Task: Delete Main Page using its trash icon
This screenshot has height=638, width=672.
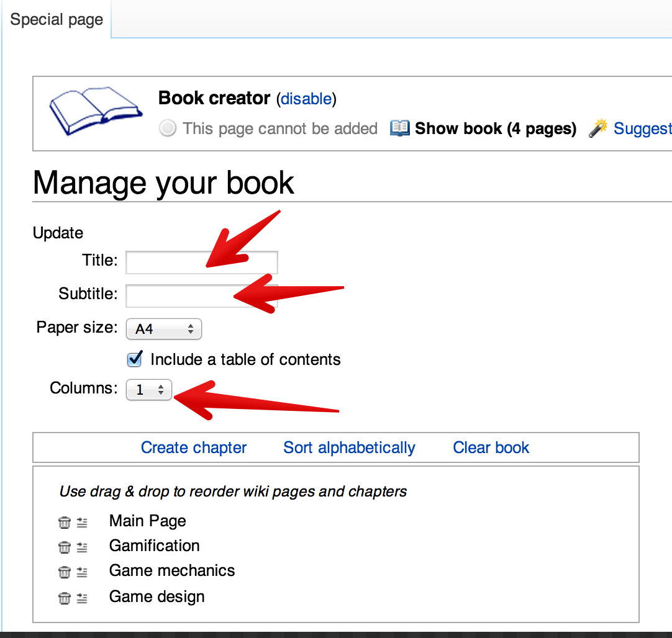Action: pyautogui.click(x=64, y=523)
